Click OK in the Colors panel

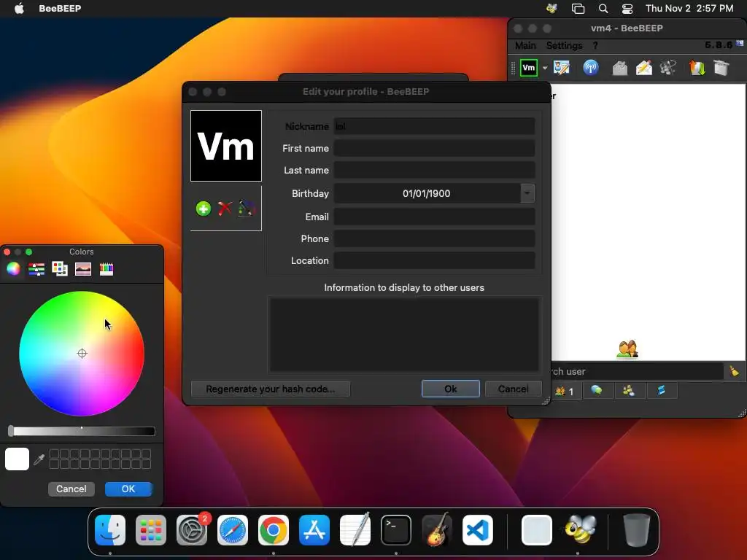point(128,489)
